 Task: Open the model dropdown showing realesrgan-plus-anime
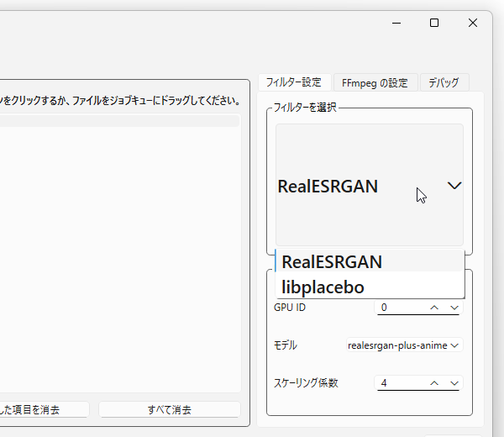(x=404, y=345)
